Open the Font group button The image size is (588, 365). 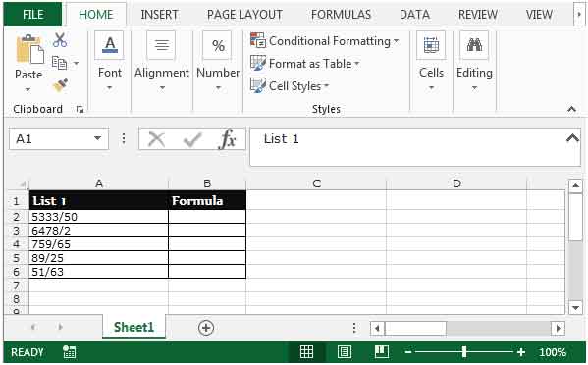[x=110, y=45]
